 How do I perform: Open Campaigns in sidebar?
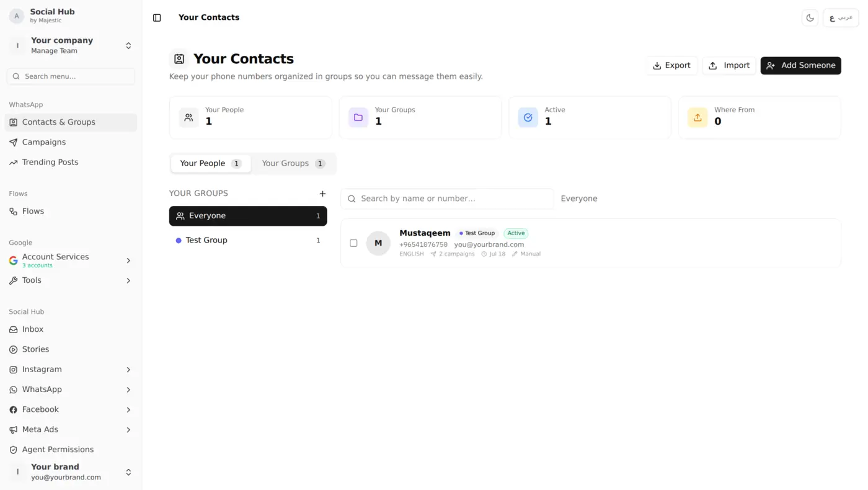click(71, 142)
